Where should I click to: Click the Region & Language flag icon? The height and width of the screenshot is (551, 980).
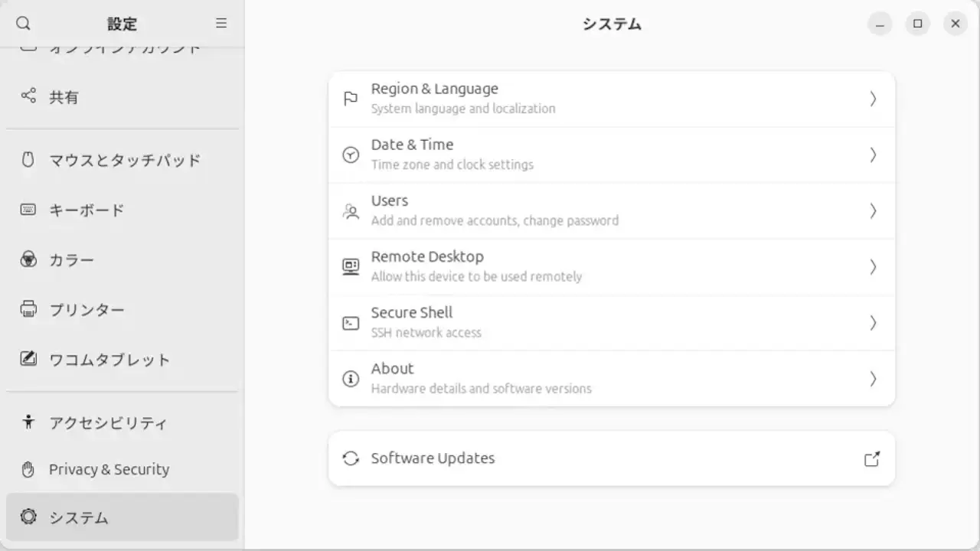coord(351,99)
